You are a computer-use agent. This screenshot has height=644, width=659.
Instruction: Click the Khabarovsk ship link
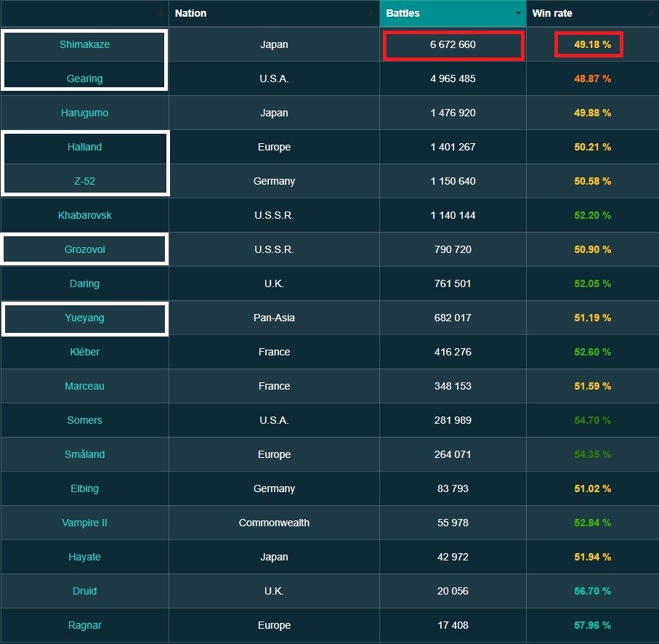click(x=84, y=215)
